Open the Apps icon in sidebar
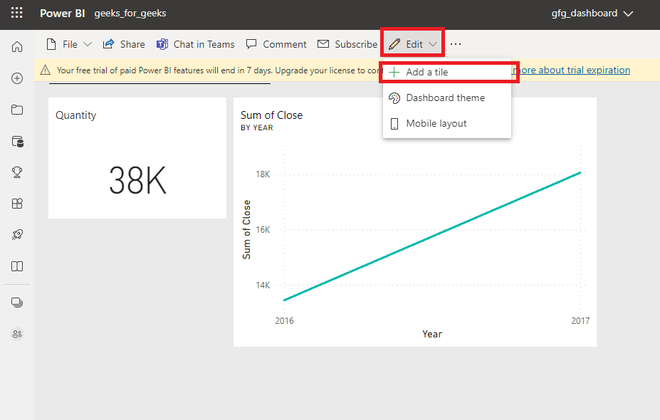The image size is (660, 420). [17, 204]
